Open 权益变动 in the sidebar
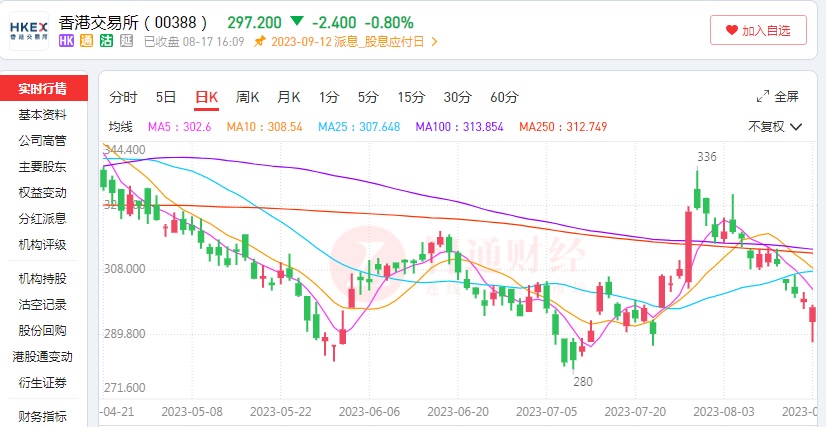The width and height of the screenshot is (826, 427). coord(43,193)
